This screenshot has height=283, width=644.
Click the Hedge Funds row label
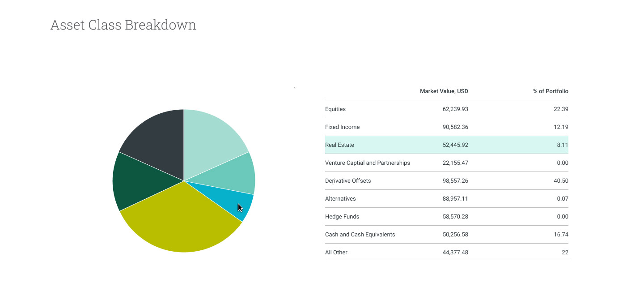342,217
